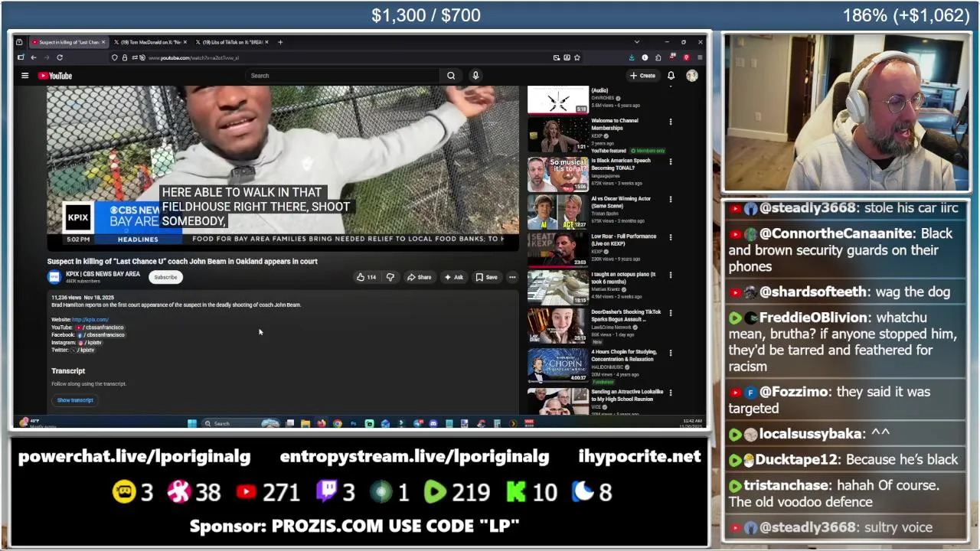Open Chrome from the taskbar

click(337, 423)
